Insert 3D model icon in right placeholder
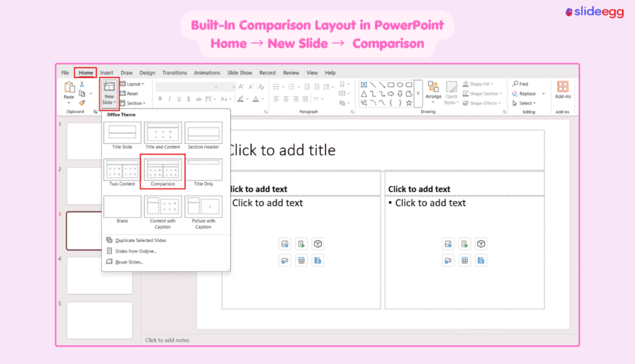This screenshot has width=635, height=364. (x=481, y=244)
